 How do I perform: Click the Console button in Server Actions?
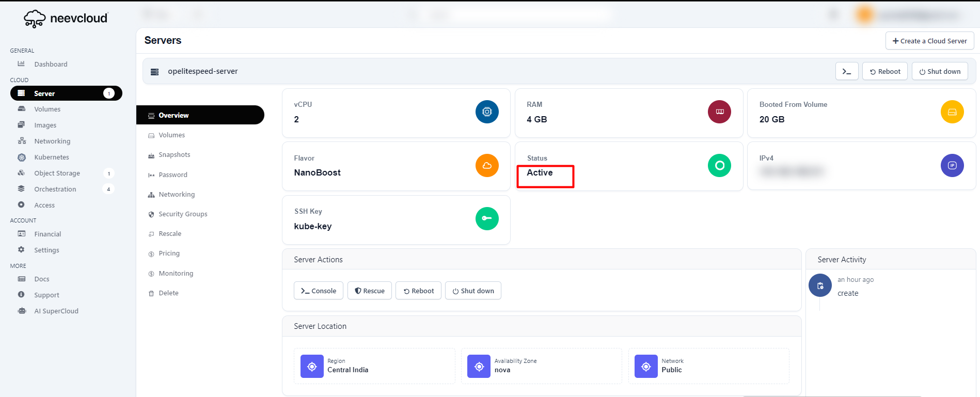[x=319, y=291]
